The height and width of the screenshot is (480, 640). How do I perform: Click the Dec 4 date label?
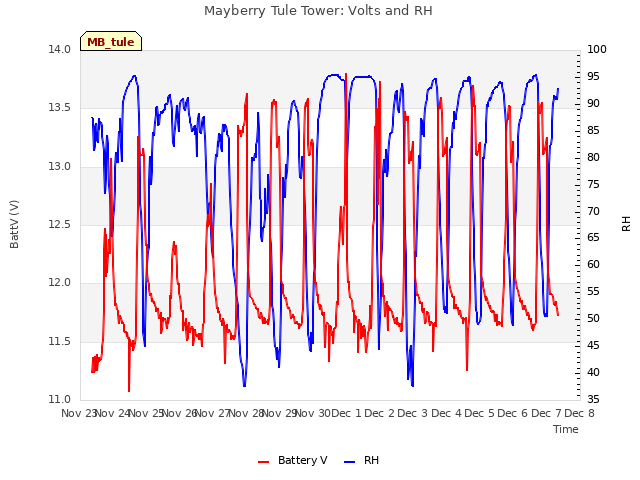pos(446,413)
